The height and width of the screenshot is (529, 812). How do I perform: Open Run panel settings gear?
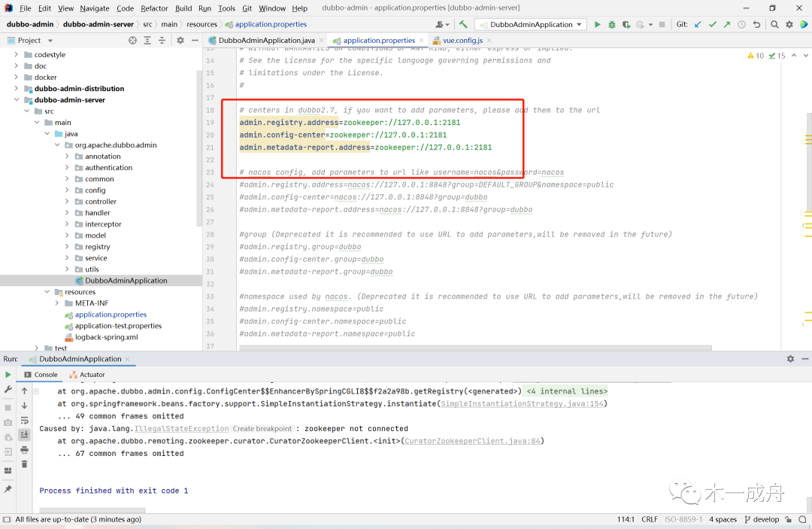790,359
